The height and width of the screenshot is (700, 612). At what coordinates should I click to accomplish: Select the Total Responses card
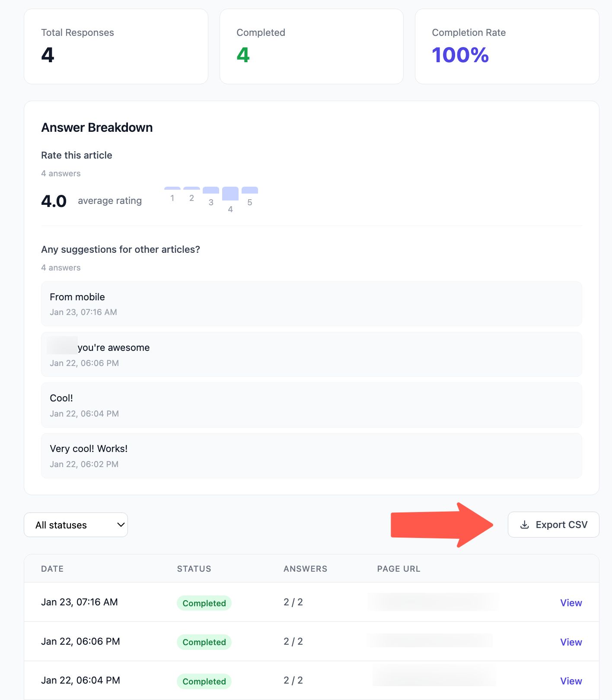coord(116,47)
